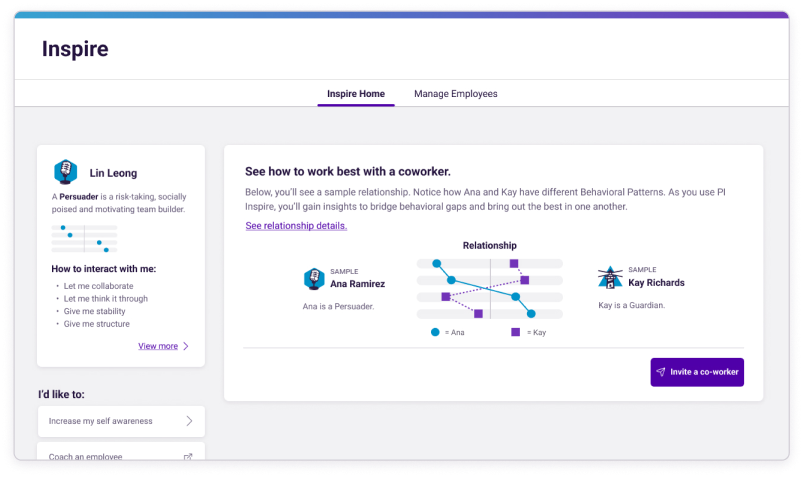Click 'Ana is a Persuader.' text
Viewport: 803px width, 477px height.
[x=339, y=306]
